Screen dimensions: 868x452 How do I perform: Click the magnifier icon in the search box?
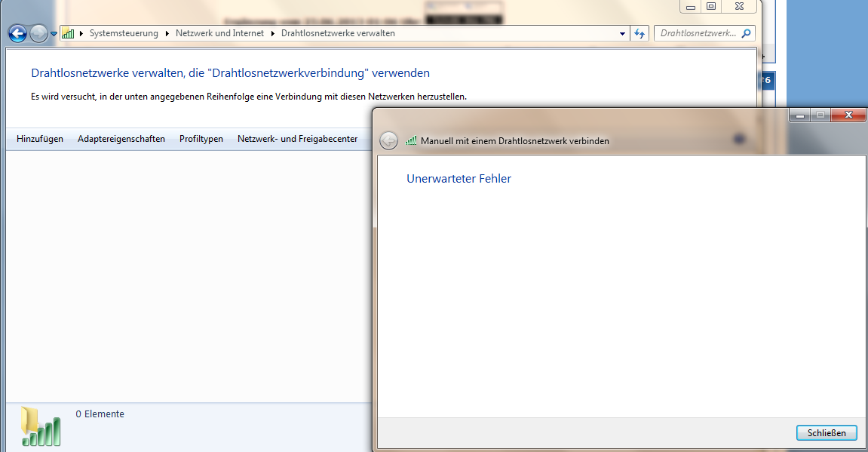(x=747, y=33)
